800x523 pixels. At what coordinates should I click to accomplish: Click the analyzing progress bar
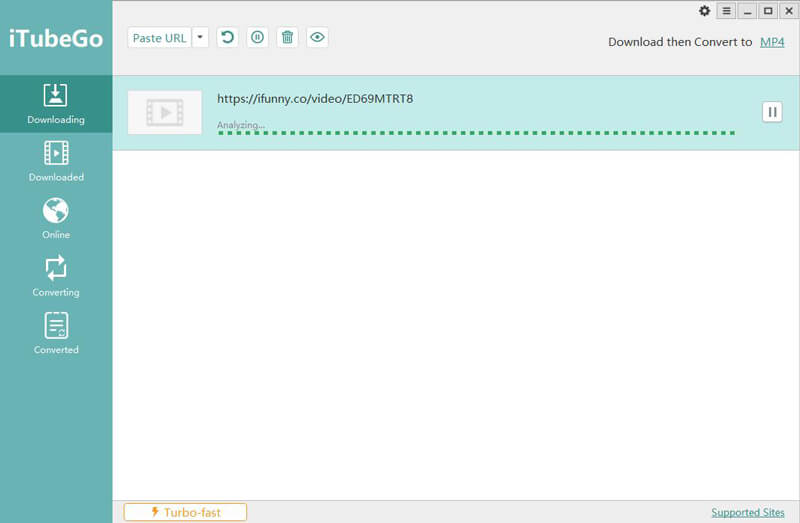(x=476, y=133)
